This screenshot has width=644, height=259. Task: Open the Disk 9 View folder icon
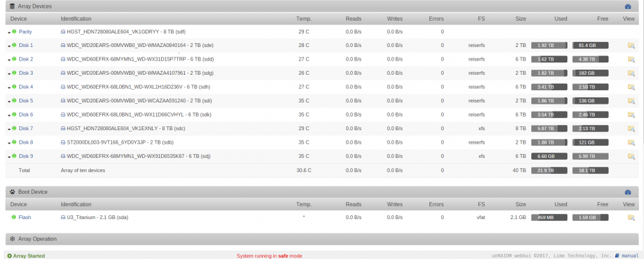(x=631, y=156)
